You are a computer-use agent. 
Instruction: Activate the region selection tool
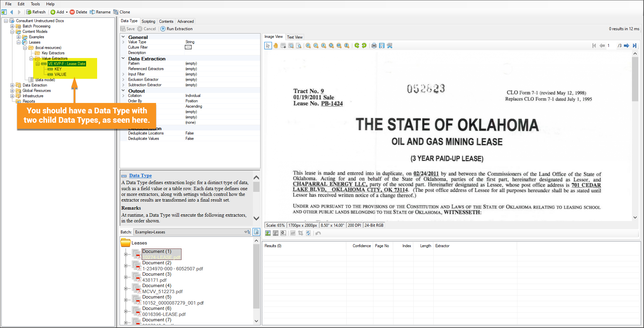pos(283,46)
